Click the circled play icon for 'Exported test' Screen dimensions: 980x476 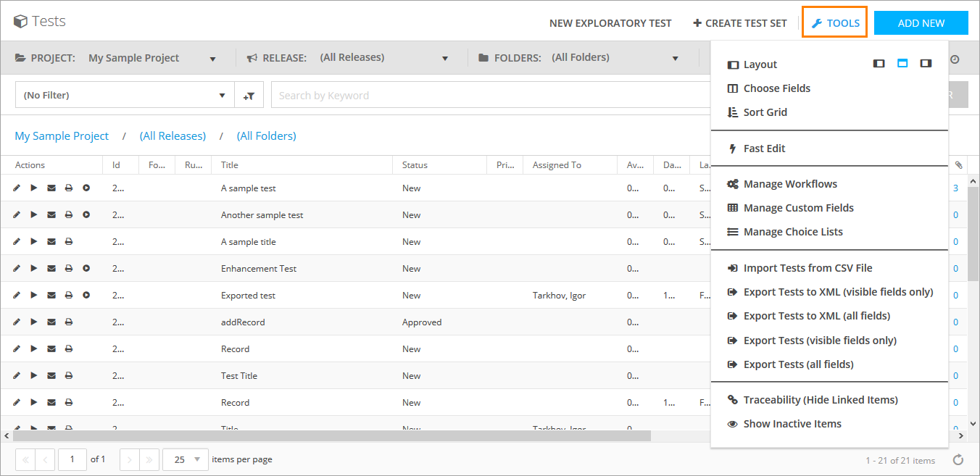click(x=86, y=296)
